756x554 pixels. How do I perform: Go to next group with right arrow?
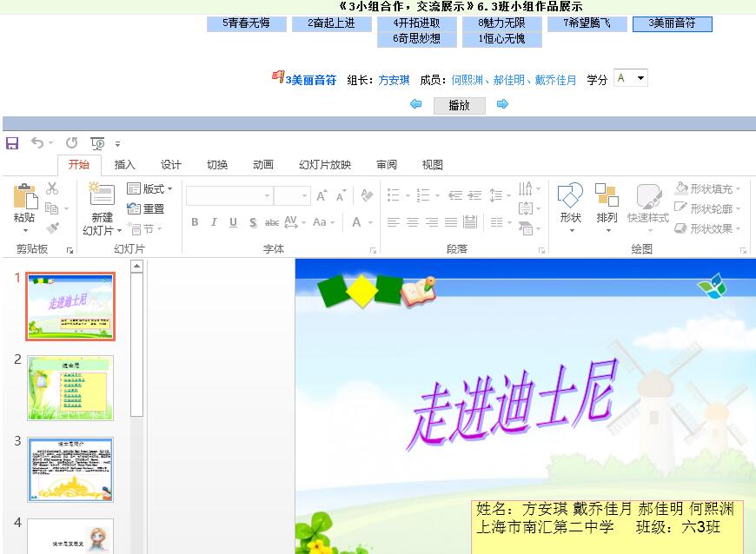pos(502,104)
